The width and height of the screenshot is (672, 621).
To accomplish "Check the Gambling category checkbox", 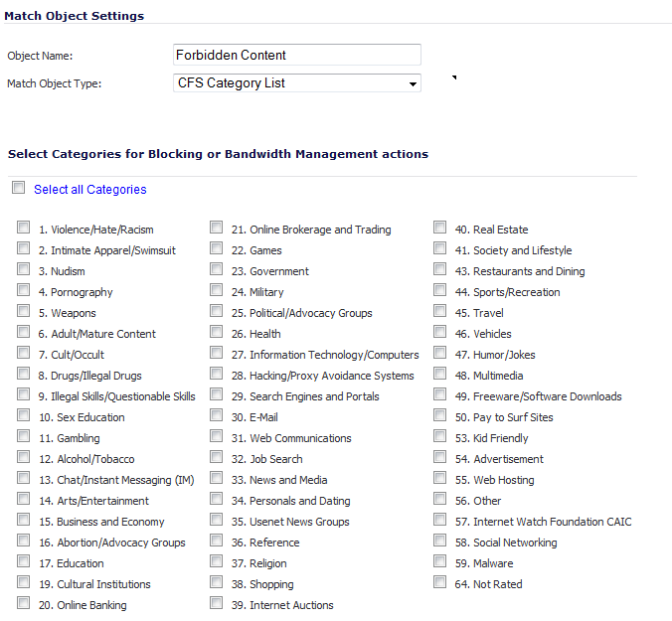I will point(23,436).
